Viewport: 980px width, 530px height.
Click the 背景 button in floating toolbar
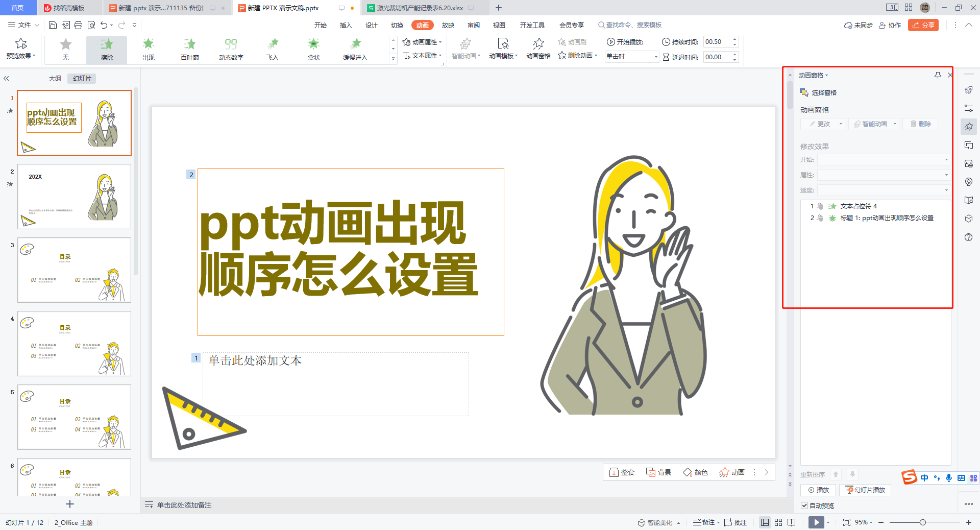(x=659, y=472)
